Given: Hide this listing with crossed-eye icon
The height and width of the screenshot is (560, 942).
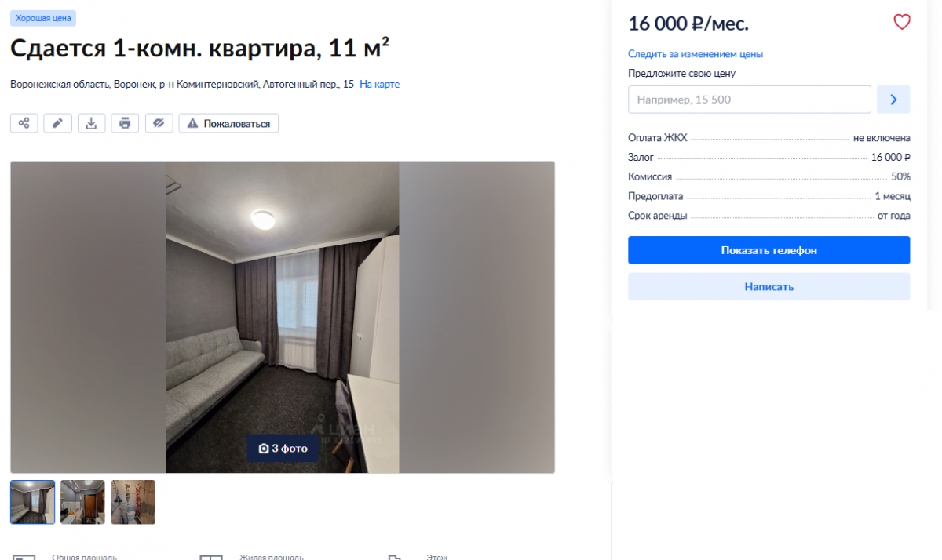Looking at the screenshot, I should (x=159, y=123).
